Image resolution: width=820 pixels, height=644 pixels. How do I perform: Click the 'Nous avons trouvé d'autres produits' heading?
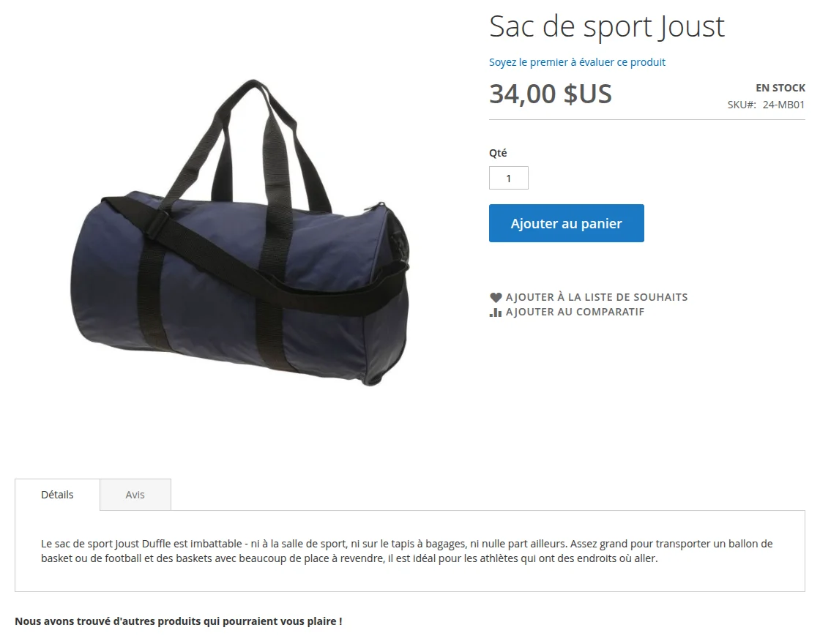[x=179, y=621]
